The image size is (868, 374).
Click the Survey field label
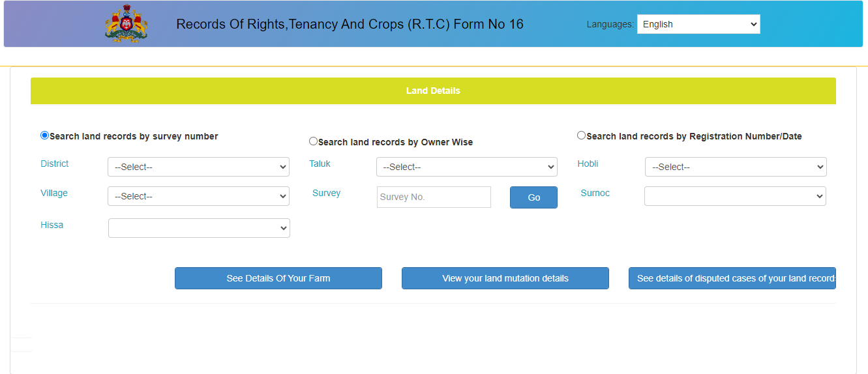coord(326,193)
